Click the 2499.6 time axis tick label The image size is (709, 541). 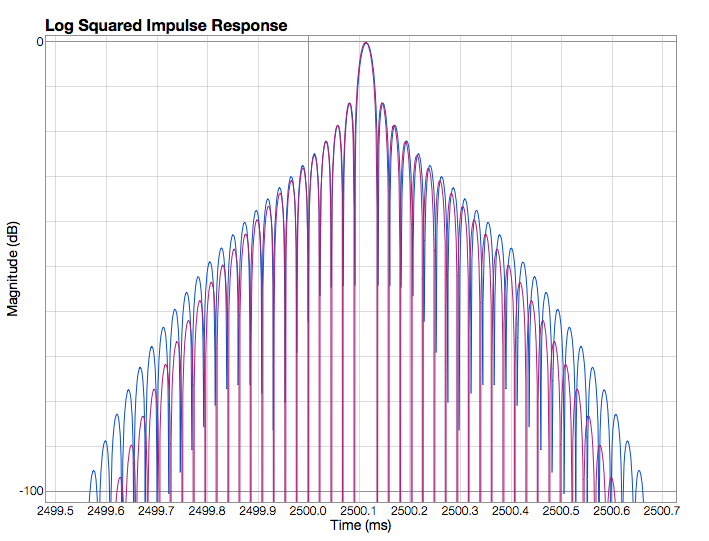point(106,511)
